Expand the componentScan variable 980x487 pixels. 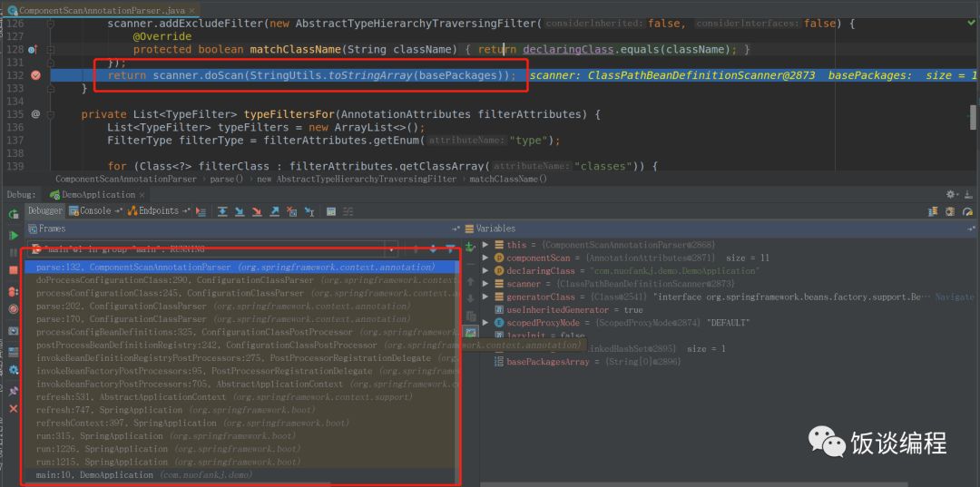485,258
